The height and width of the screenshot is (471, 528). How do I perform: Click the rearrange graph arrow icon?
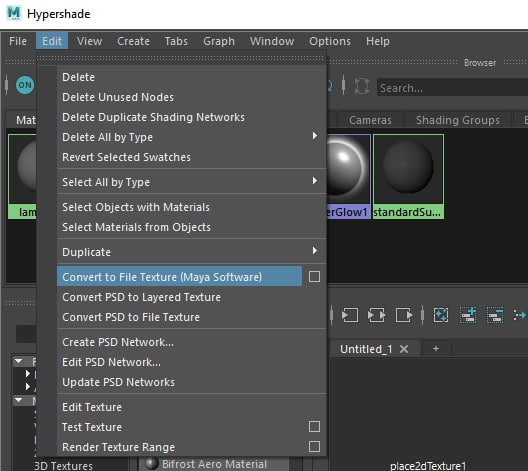pyautogui.click(x=520, y=315)
